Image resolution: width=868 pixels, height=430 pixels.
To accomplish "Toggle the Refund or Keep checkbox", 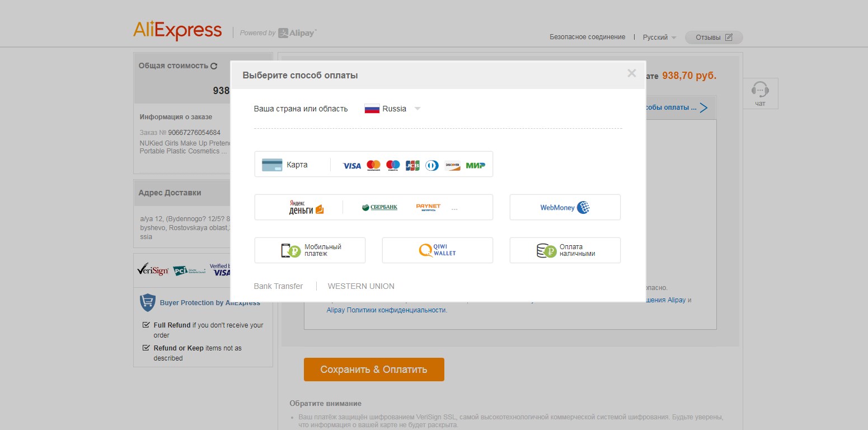I will click(x=146, y=348).
